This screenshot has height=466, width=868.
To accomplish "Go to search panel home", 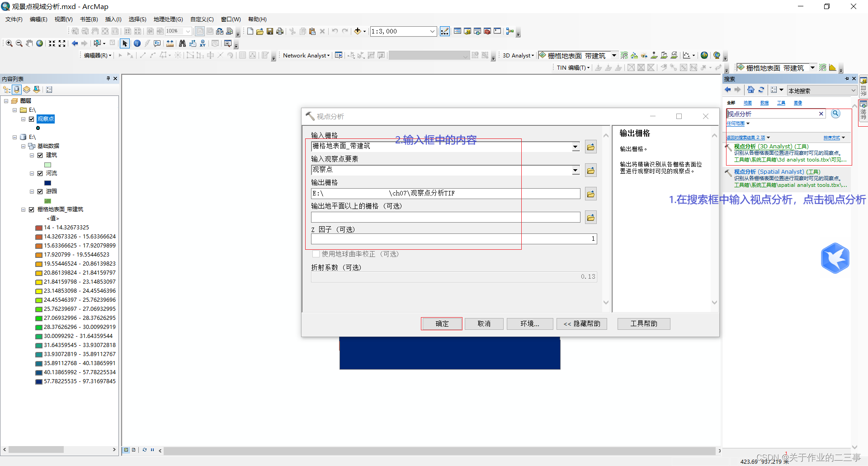I will [x=751, y=90].
